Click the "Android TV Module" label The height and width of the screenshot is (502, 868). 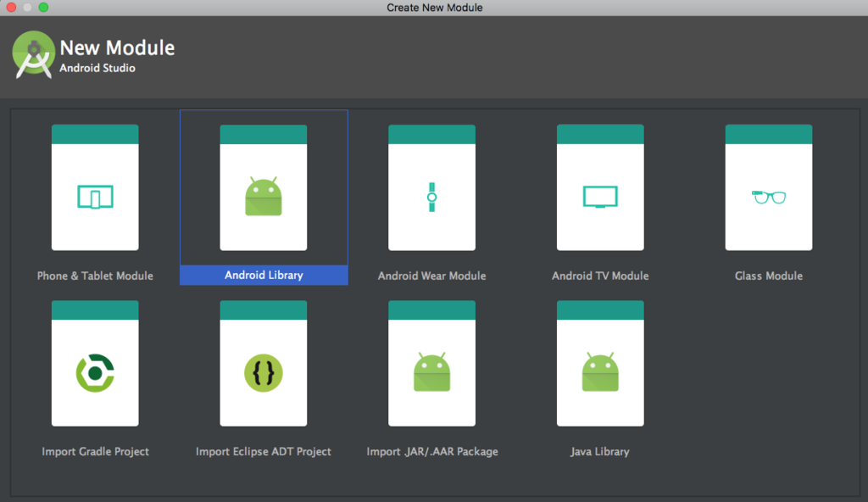coord(600,276)
